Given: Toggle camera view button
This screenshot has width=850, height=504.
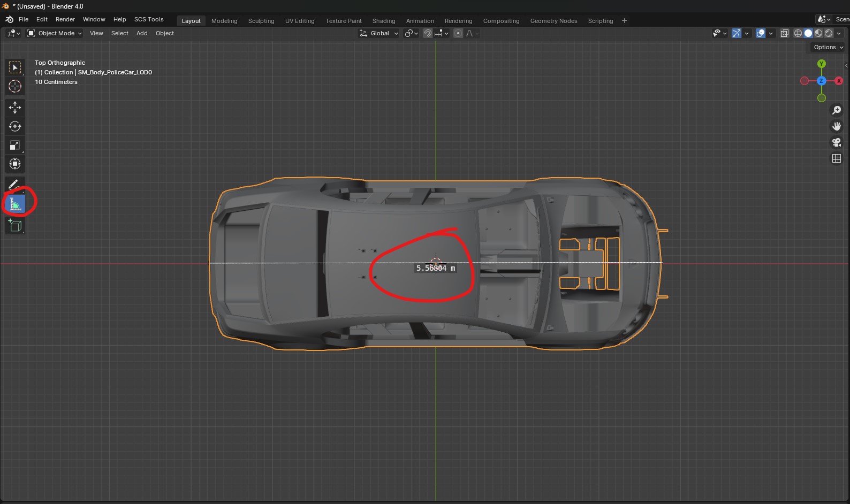Looking at the screenshot, I should (x=836, y=142).
